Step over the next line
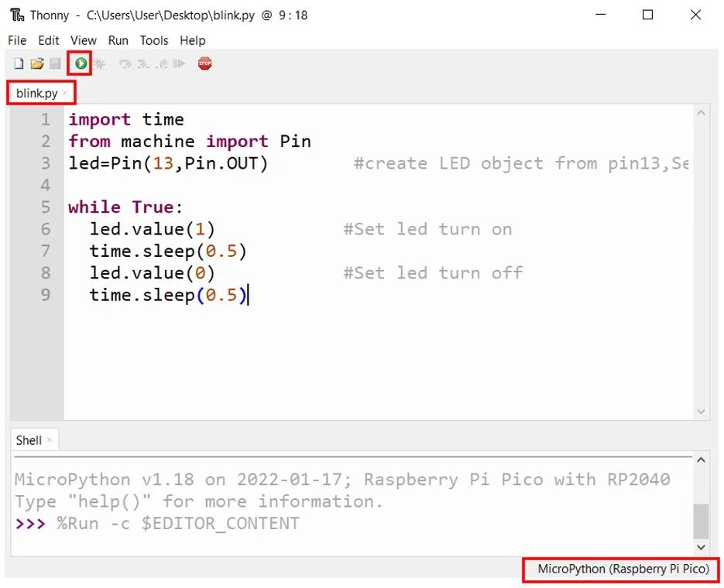Viewport: 724px width, 588px height. click(x=124, y=63)
